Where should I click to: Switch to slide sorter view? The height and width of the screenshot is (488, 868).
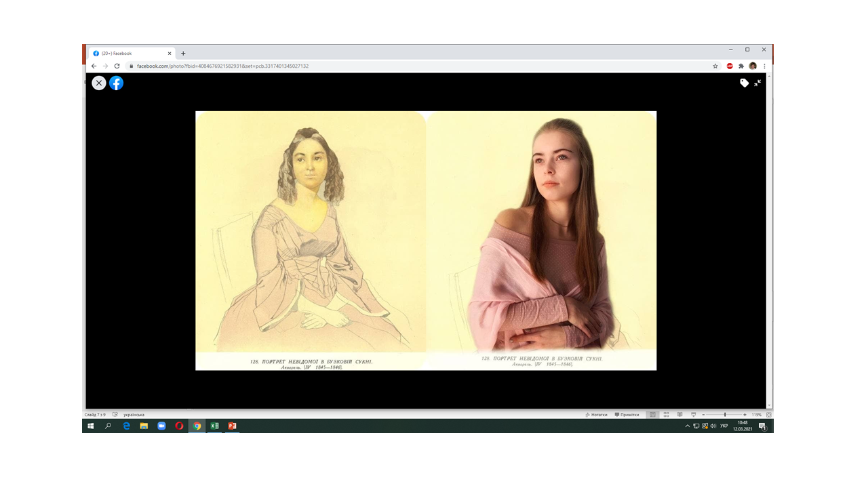tap(666, 415)
